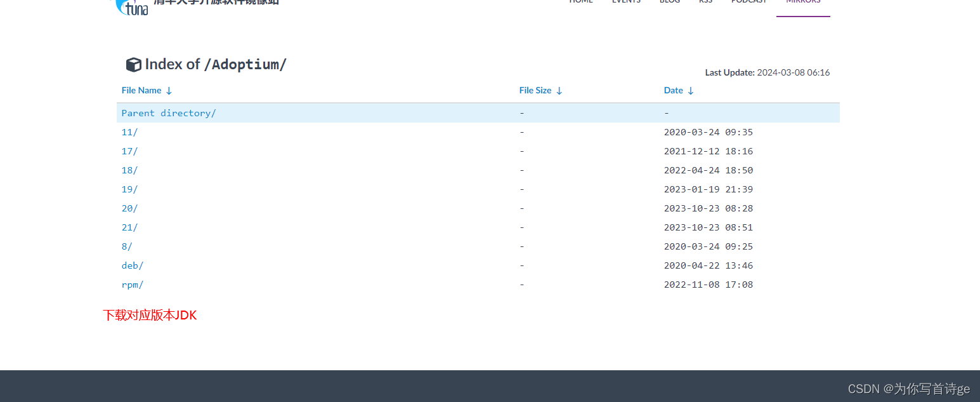The image size is (980, 402).
Task: Click the date 2020-04-22 13:46
Action: pyautogui.click(x=709, y=265)
